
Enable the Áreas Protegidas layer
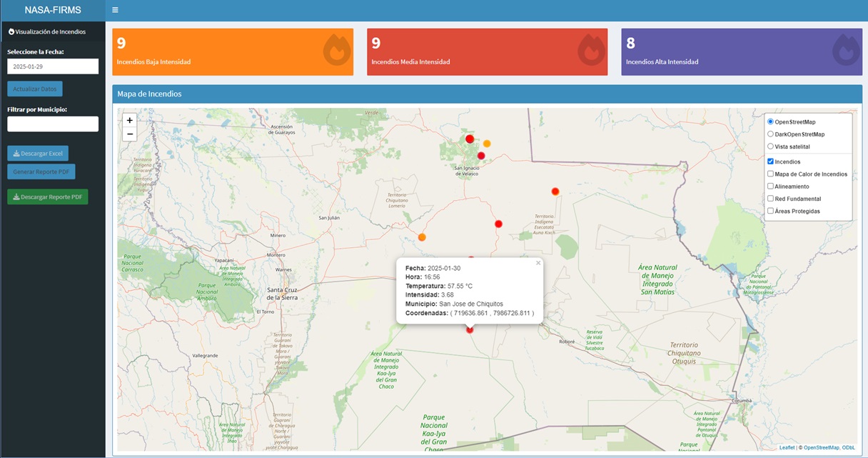pos(771,211)
